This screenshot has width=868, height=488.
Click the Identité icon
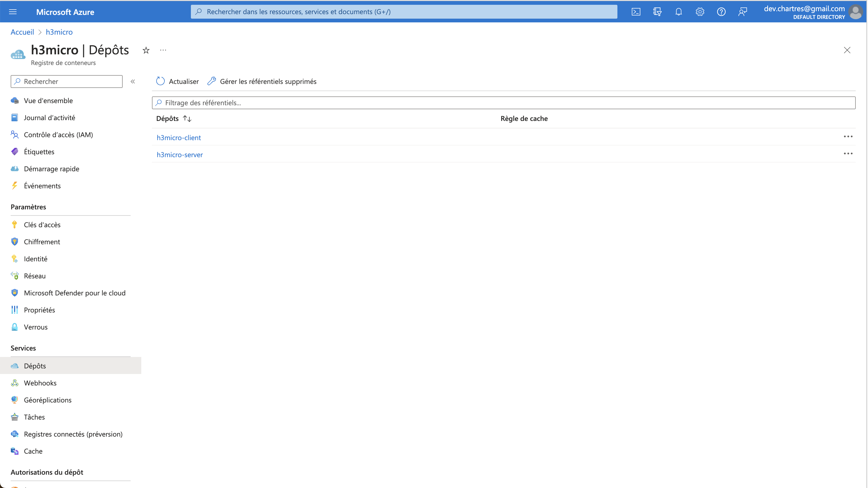point(14,259)
